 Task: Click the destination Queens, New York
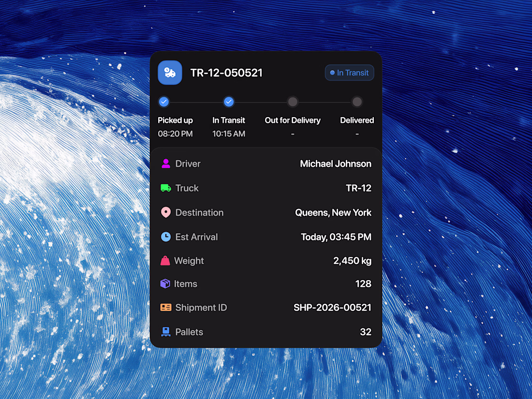(333, 213)
